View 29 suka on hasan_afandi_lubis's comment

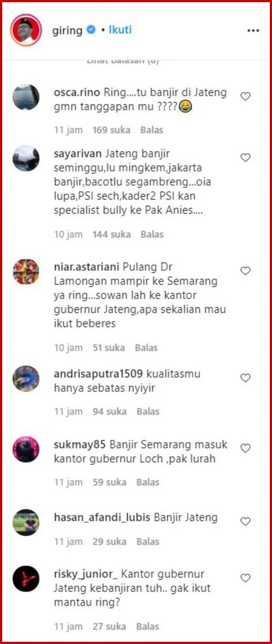(109, 542)
